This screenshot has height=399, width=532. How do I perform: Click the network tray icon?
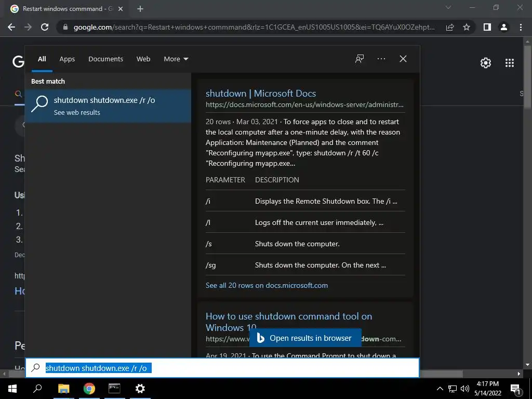click(453, 389)
